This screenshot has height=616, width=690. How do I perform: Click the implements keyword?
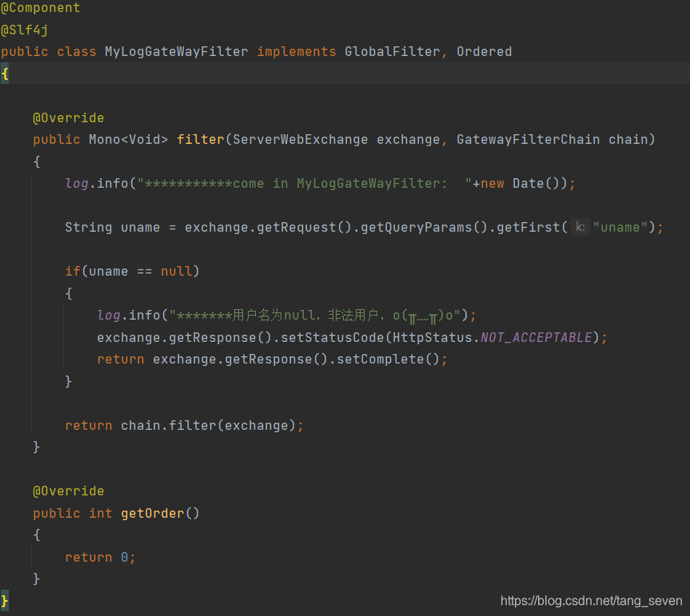tap(297, 52)
